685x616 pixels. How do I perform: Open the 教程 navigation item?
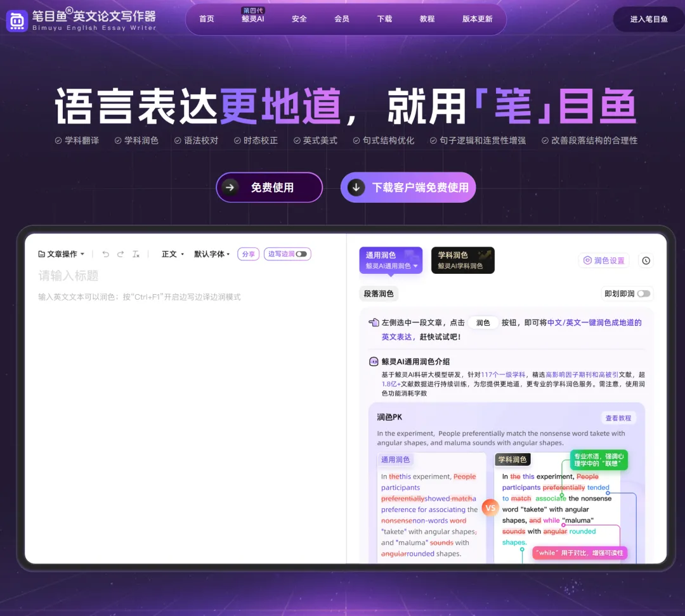[x=427, y=19]
